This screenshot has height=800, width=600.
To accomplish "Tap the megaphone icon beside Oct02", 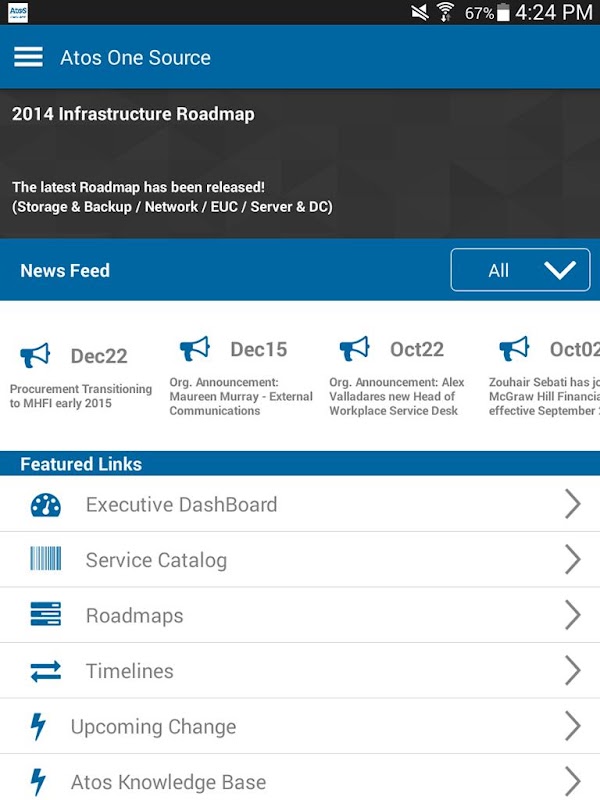I will [514, 348].
